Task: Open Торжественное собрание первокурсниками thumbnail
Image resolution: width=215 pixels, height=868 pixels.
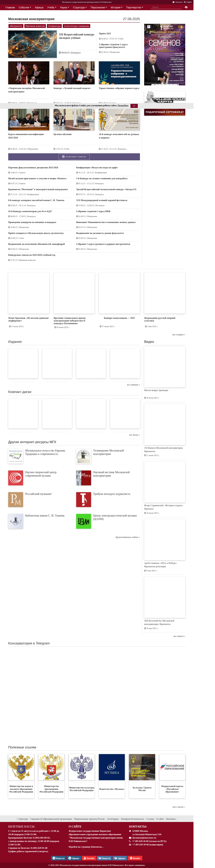Action: [x=119, y=73]
